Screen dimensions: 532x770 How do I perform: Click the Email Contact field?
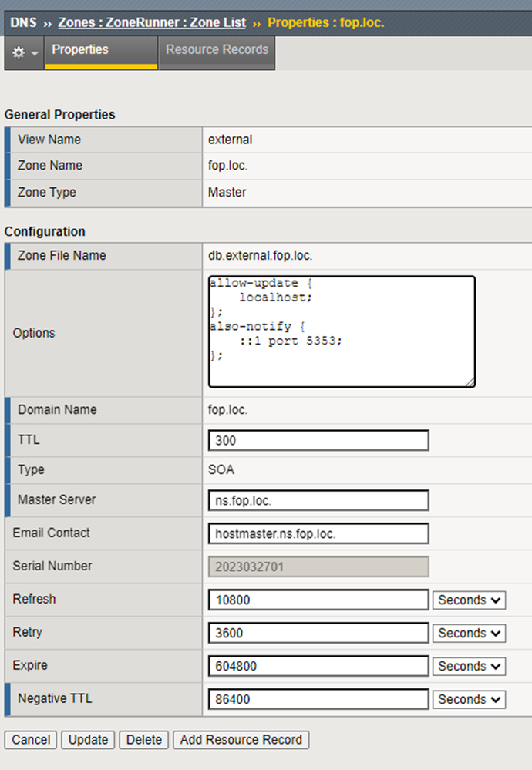pyautogui.click(x=318, y=534)
